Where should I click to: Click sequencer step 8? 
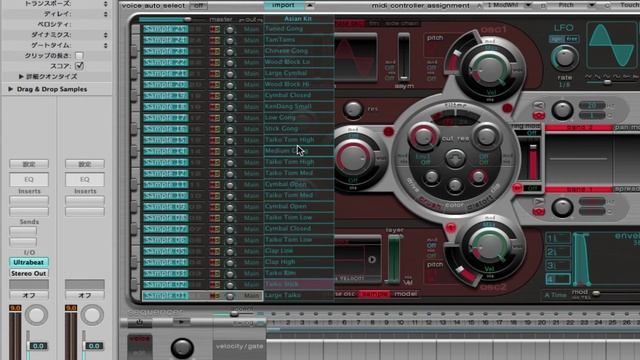coord(372,322)
